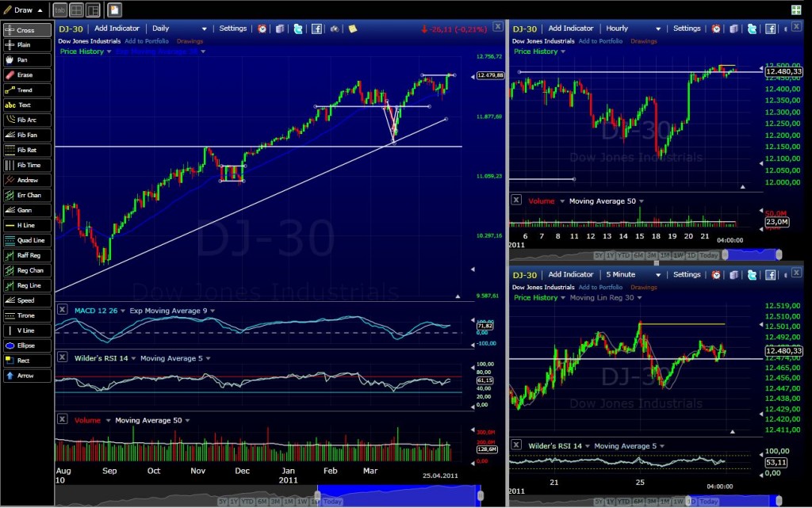Pick the Gann drawing tool
812x508 pixels.
[27, 210]
